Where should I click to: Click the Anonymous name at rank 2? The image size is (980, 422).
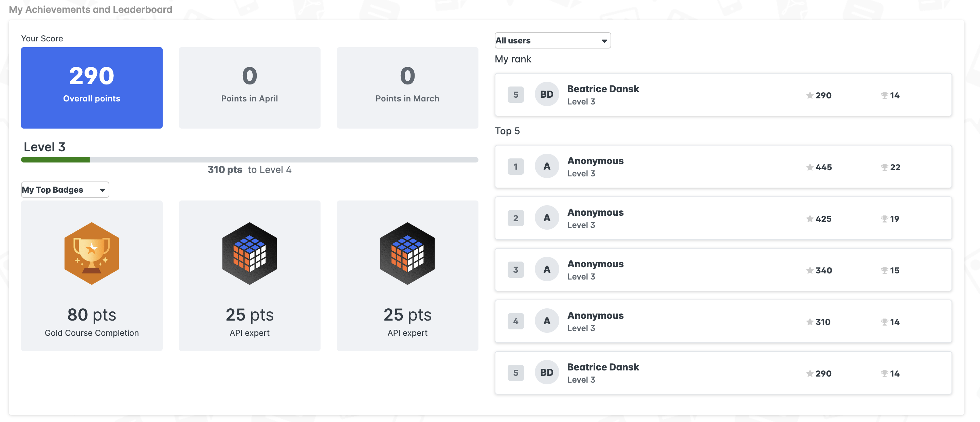pyautogui.click(x=595, y=212)
